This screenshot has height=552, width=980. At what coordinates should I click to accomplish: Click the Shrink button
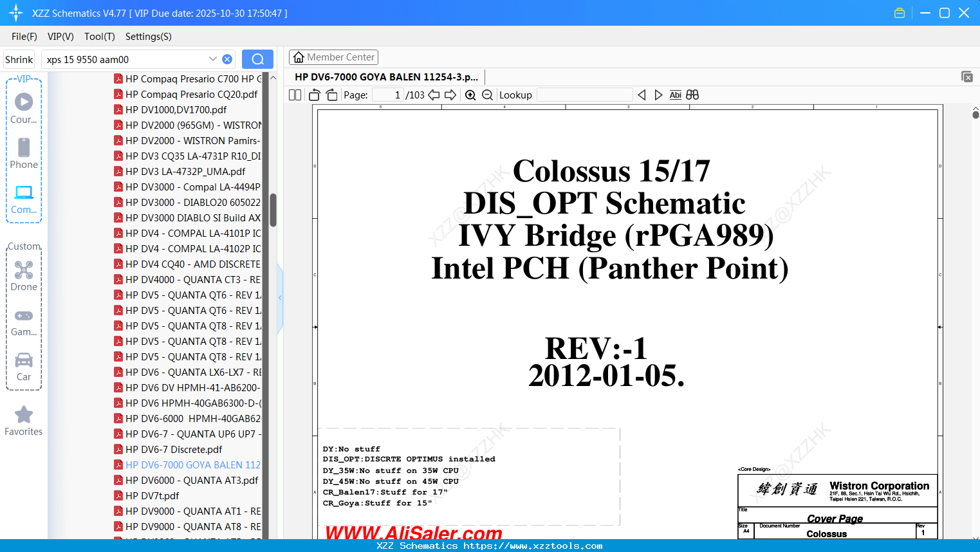coord(19,59)
